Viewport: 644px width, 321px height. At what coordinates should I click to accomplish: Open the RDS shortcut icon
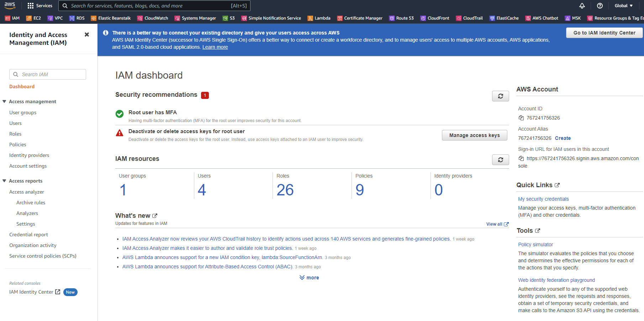click(x=77, y=18)
